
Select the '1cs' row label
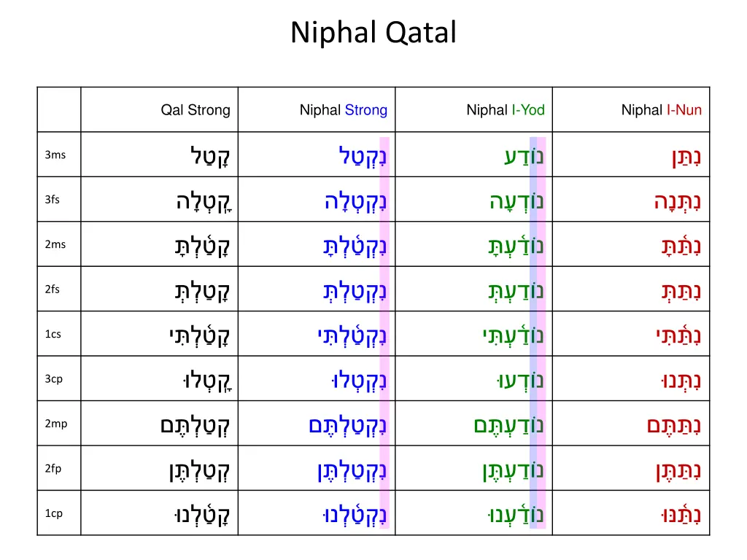coord(53,334)
